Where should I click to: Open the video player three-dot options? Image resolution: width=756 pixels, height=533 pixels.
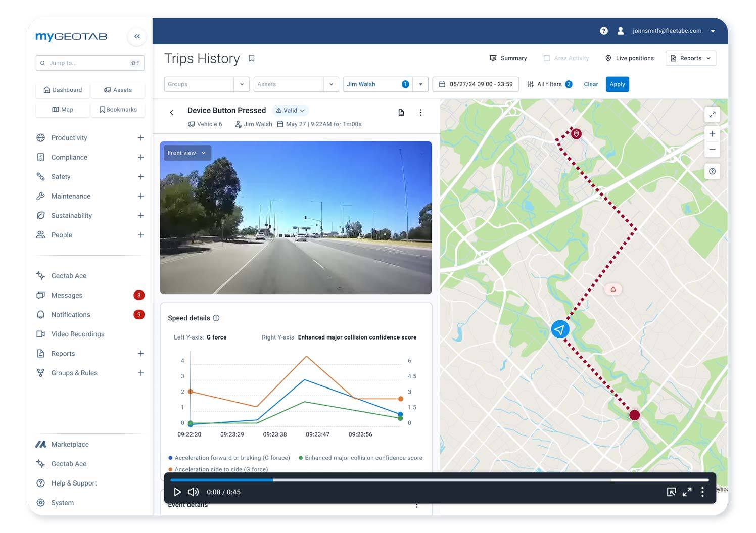click(702, 492)
